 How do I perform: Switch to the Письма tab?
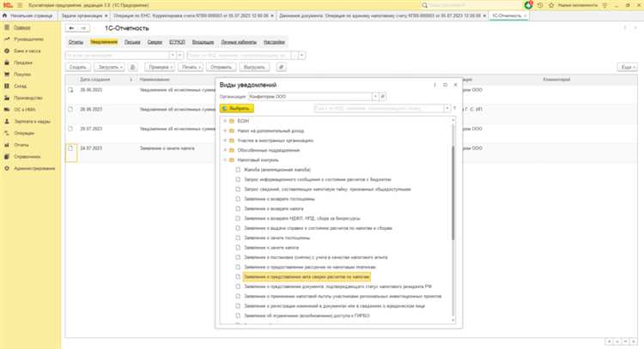133,41
